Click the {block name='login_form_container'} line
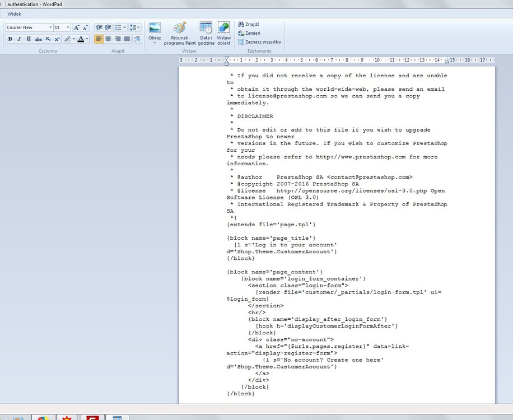The width and height of the screenshot is (513, 420). 304,279
